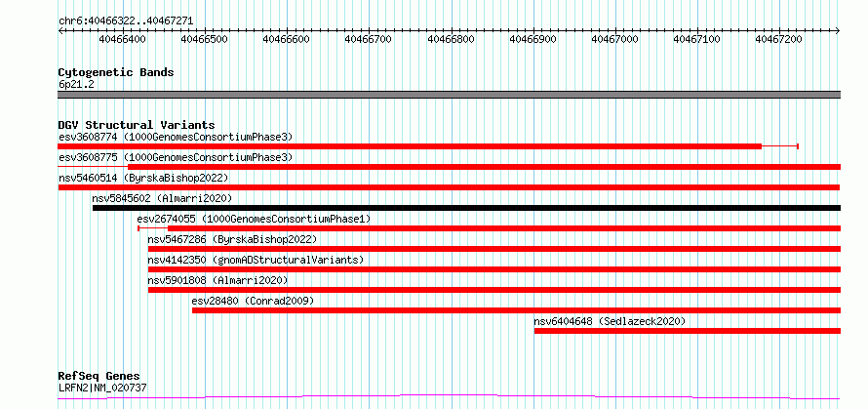Click the red bar of esv2674055

(504, 228)
